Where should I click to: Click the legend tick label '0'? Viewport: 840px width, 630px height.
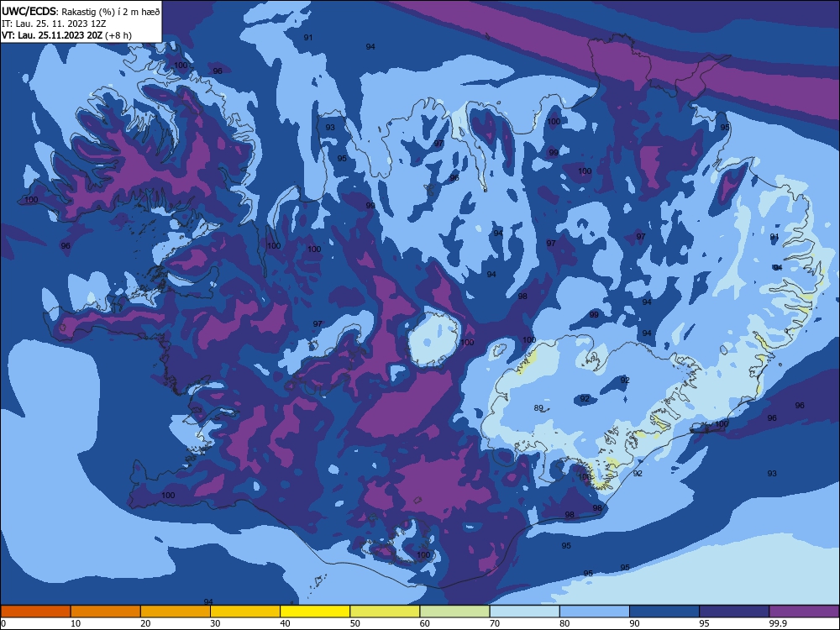pyautogui.click(x=3, y=623)
